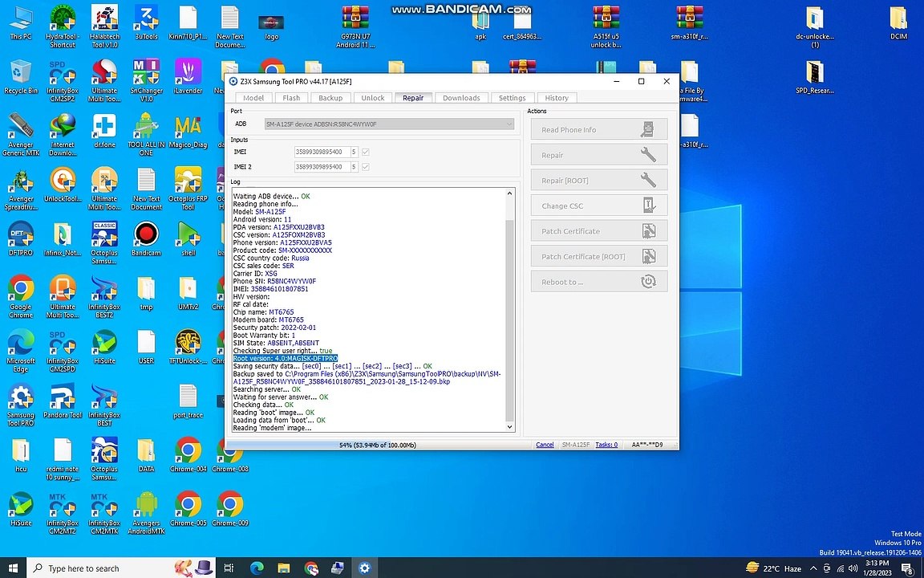Select Avenger Generic MTK icon
The image size is (924, 578).
21,135
